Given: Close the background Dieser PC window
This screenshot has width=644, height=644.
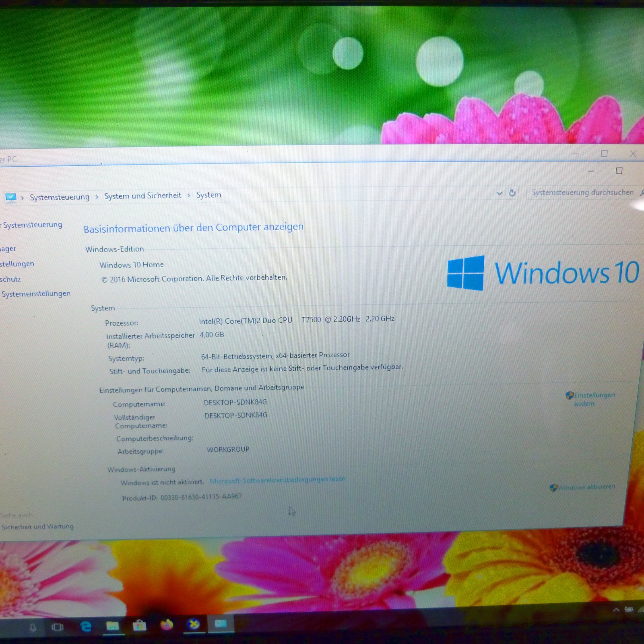Looking at the screenshot, I should pos(633,153).
